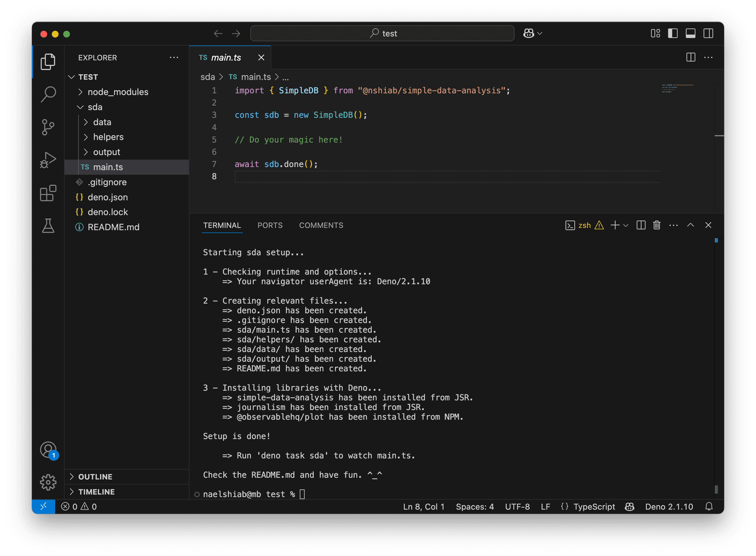Click the errors and warnings counter
756x556 pixels.
[x=79, y=506]
